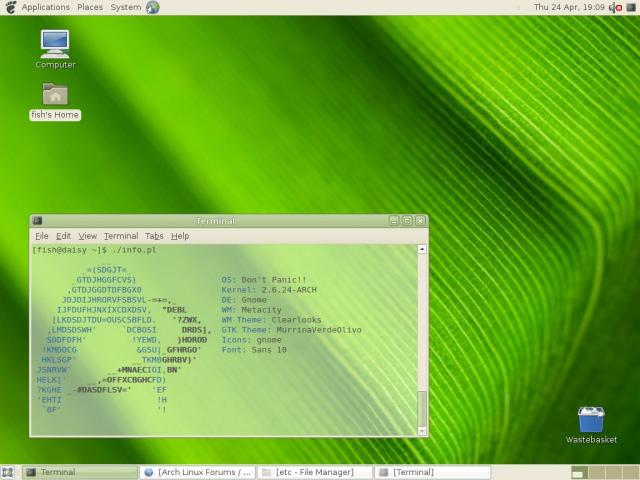Open the System menu
The width and height of the screenshot is (640, 480).
pyautogui.click(x=125, y=7)
